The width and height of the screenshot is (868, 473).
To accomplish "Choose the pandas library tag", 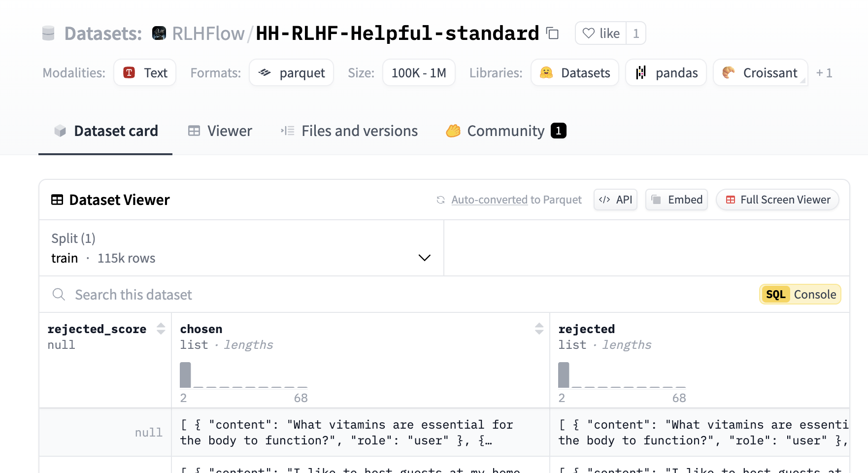I will (x=666, y=72).
